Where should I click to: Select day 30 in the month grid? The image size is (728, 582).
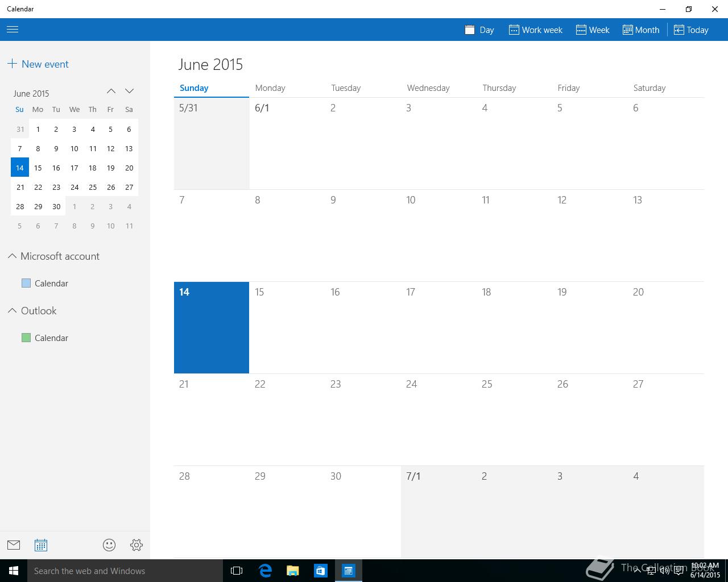coord(363,512)
